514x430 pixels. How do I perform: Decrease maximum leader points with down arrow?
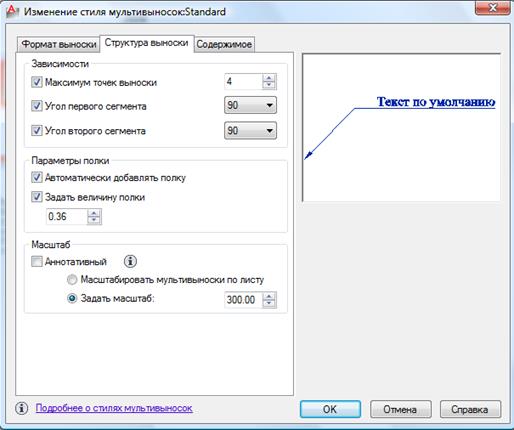point(269,85)
